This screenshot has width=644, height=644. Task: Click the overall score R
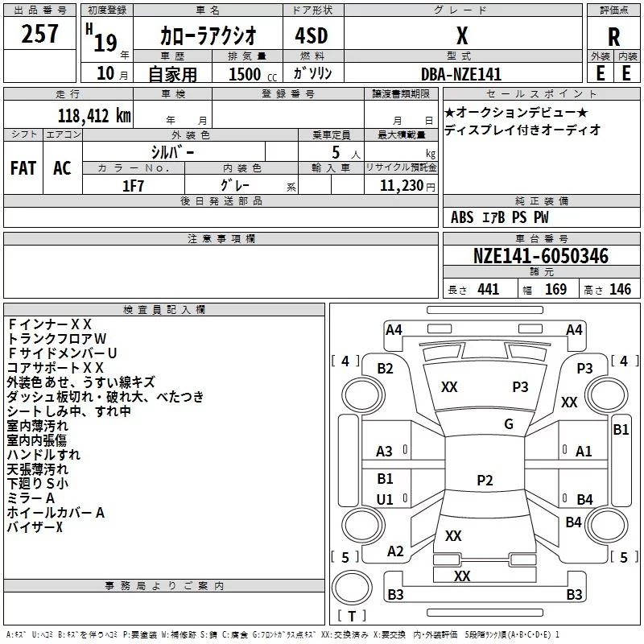click(613, 37)
